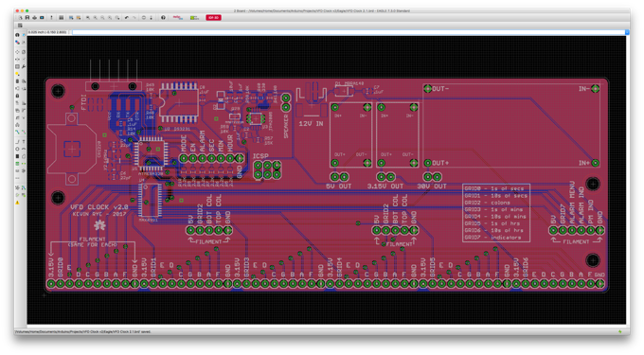This screenshot has width=644, height=355.
Task: Select the Copy tool
Action: point(24,52)
